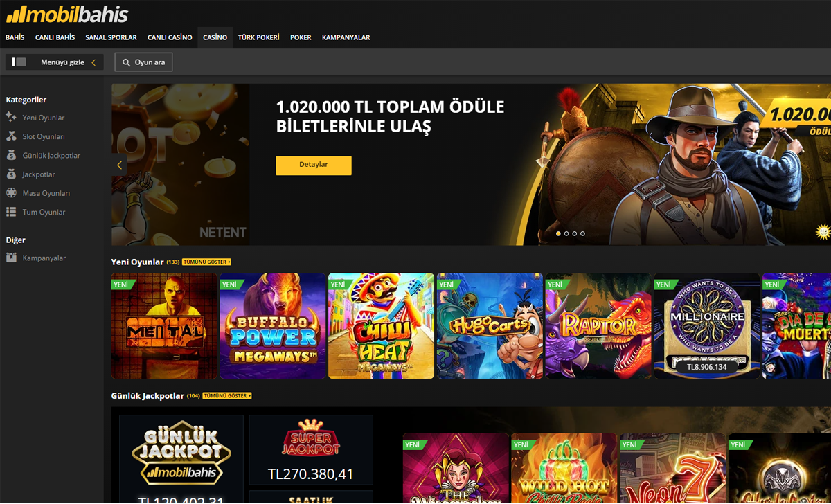Select the first banner carousel dot
The height and width of the screenshot is (504, 831).
pos(558,234)
